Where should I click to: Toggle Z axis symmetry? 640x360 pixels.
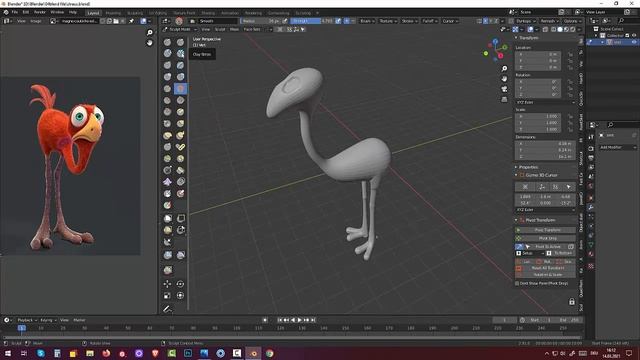click(496, 21)
